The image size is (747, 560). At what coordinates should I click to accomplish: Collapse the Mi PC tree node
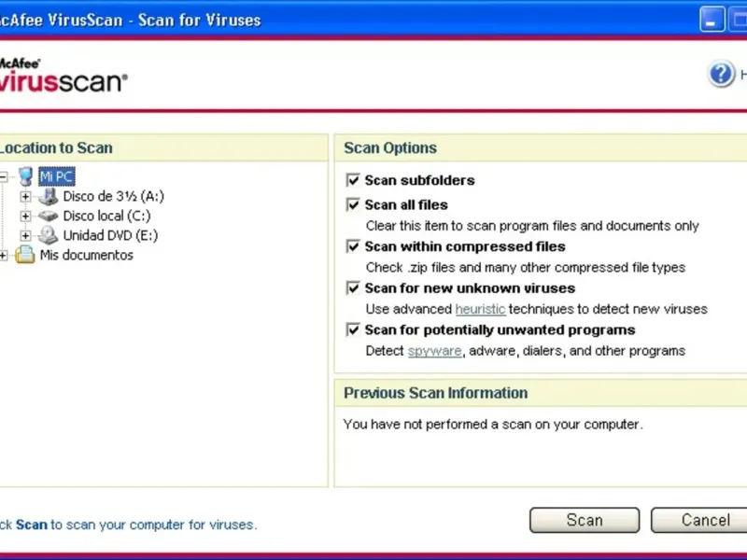[x=4, y=177]
